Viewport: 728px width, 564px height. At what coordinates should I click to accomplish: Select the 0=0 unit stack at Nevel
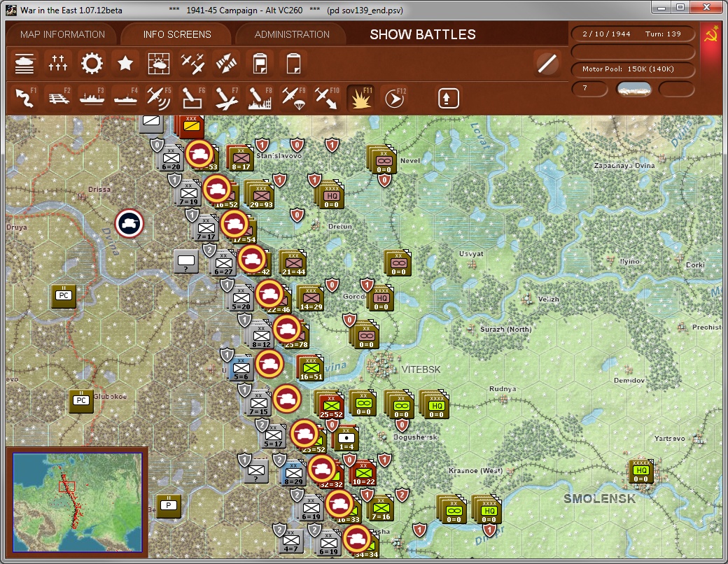(381, 160)
